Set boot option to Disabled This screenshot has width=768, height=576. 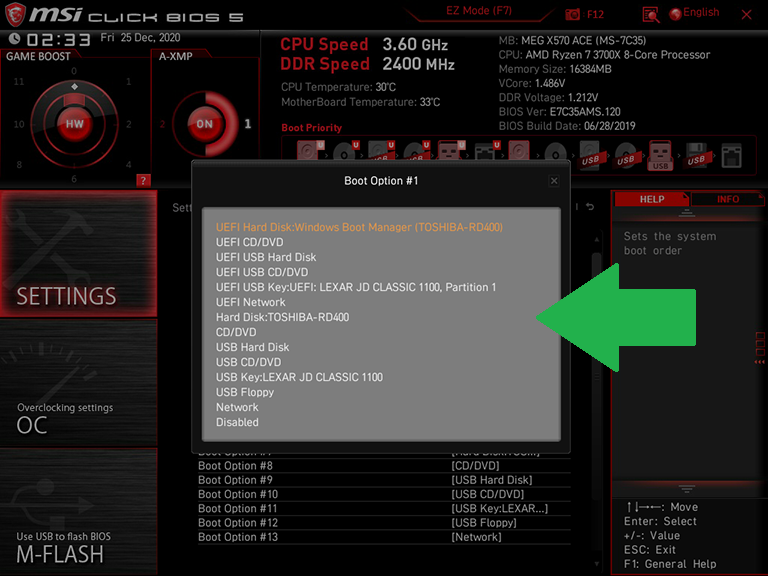click(237, 422)
